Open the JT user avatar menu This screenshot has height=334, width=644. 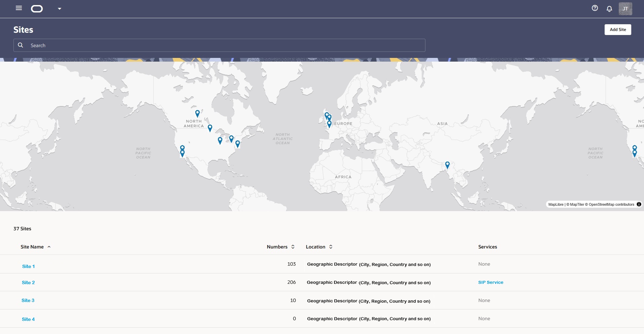coord(625,9)
